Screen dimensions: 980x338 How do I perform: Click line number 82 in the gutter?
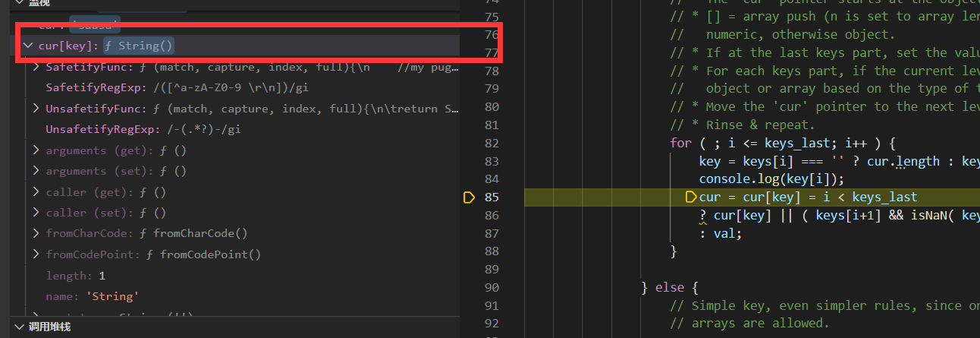point(491,143)
